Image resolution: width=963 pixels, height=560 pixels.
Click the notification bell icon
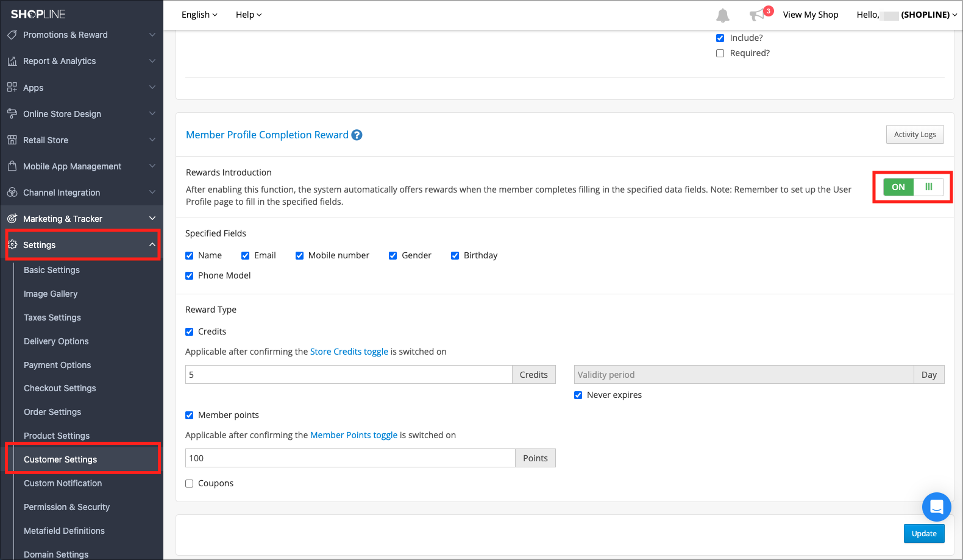coord(722,15)
